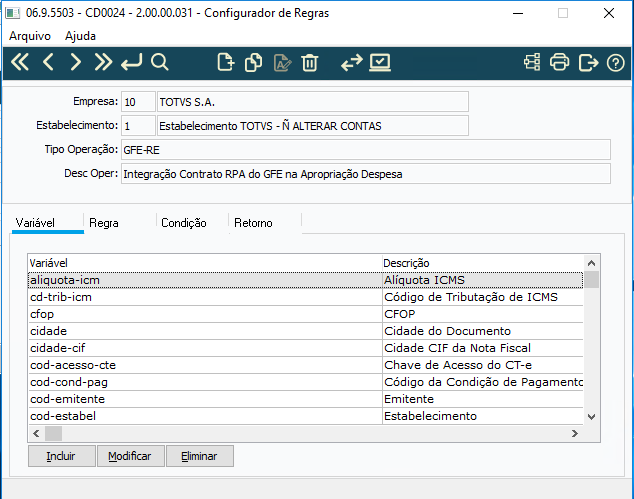Open the Arquivo menu
This screenshot has height=499, width=634.
pos(30,36)
